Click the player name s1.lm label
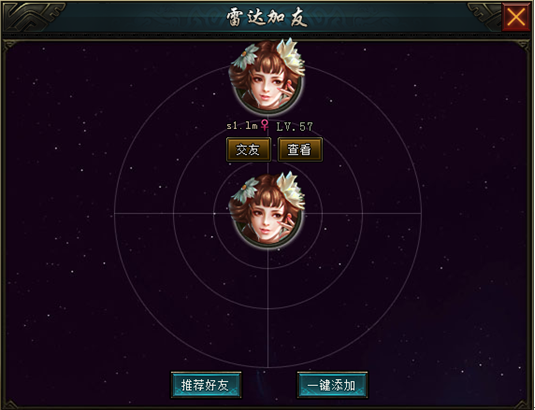Image resolution: width=535 pixels, height=410 pixels. click(242, 126)
